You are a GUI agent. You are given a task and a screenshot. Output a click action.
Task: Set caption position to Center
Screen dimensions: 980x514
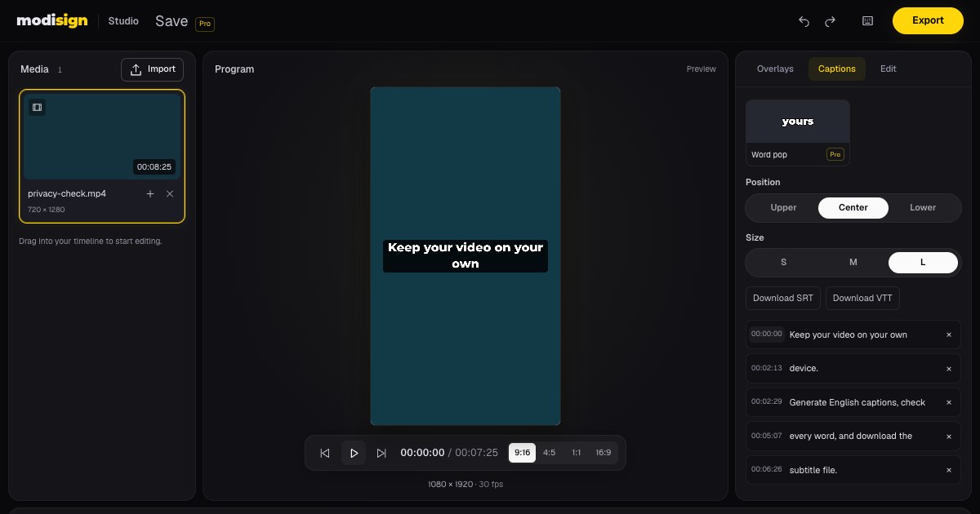pos(853,207)
